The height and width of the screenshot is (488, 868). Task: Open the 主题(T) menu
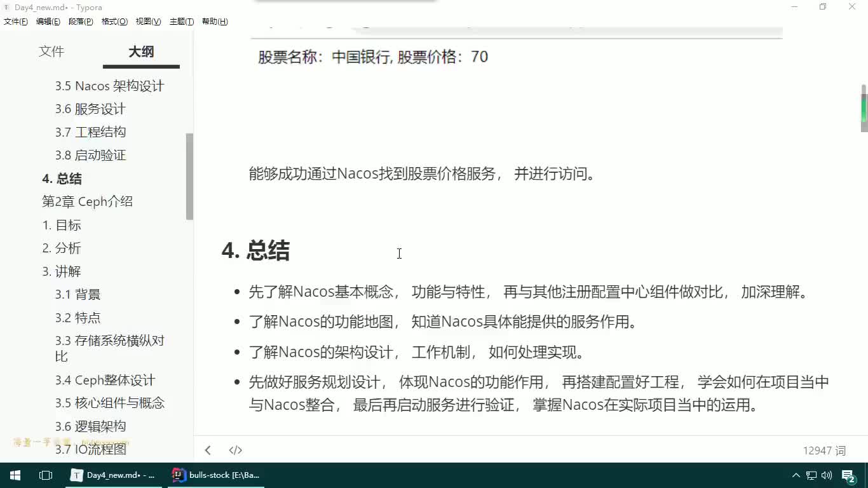182,22
